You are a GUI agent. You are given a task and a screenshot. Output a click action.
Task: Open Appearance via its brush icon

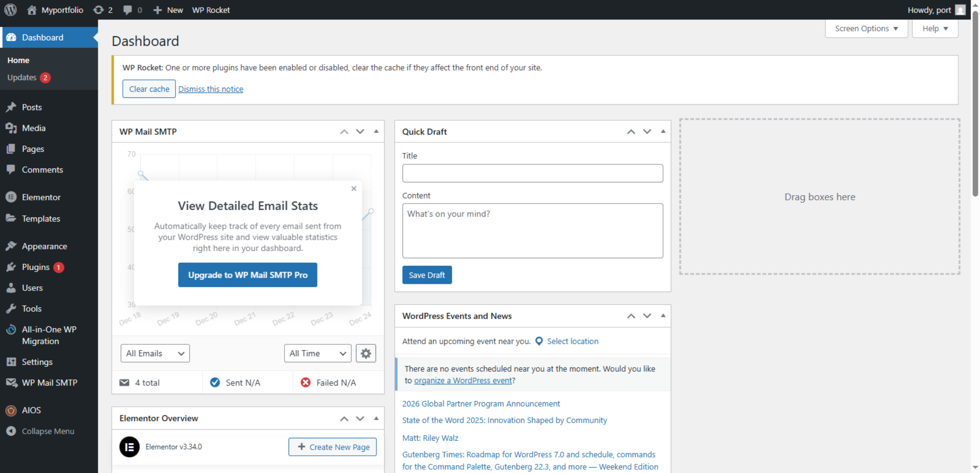point(11,246)
